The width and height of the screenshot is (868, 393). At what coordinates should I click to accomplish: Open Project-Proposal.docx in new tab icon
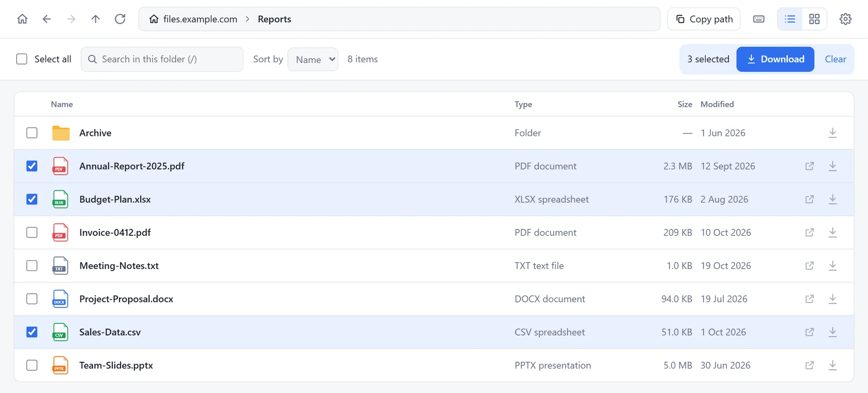tap(809, 299)
